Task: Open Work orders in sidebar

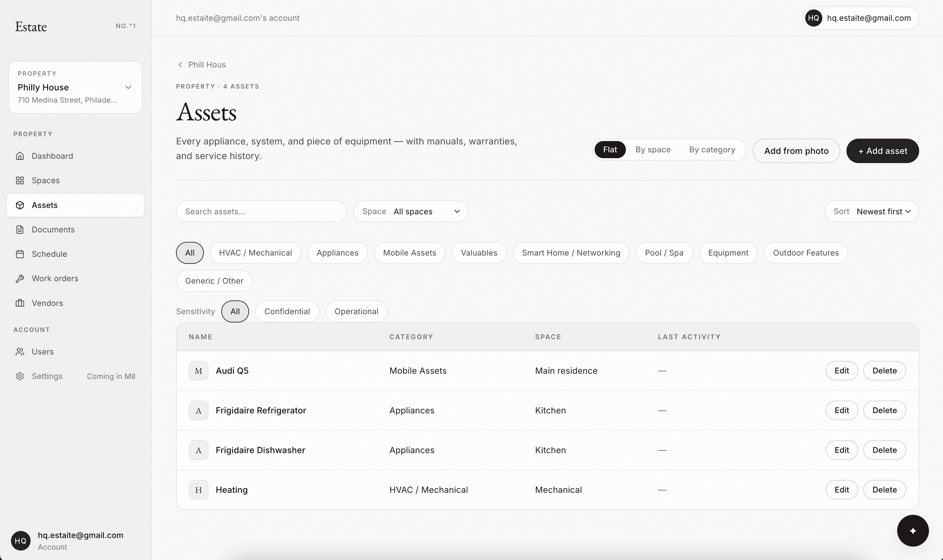Action: pos(75,278)
